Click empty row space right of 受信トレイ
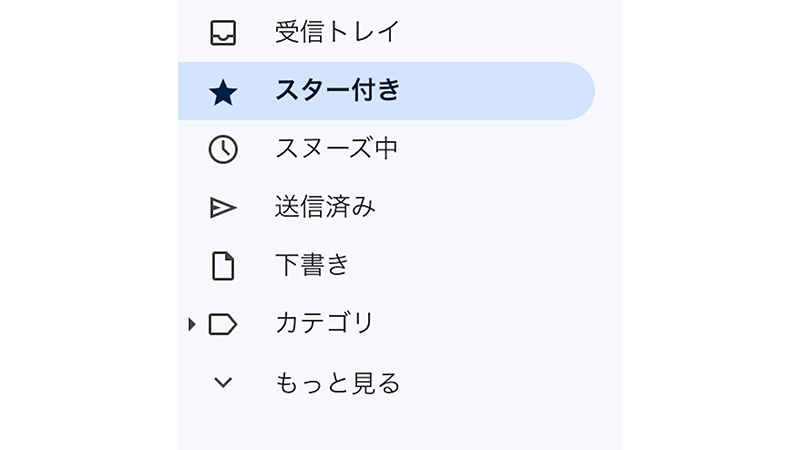Viewport: 800px width, 450px height. [500, 33]
